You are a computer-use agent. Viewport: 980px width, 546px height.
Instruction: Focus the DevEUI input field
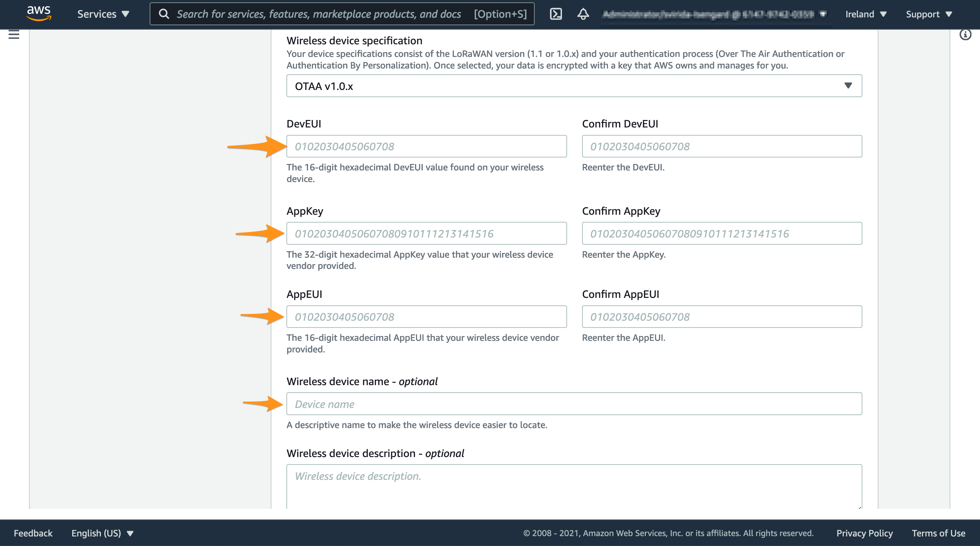(427, 147)
